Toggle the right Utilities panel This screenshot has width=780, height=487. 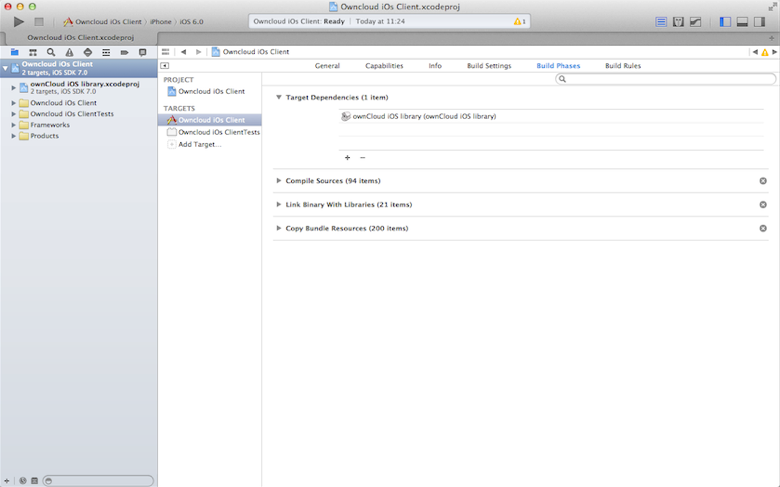click(761, 21)
